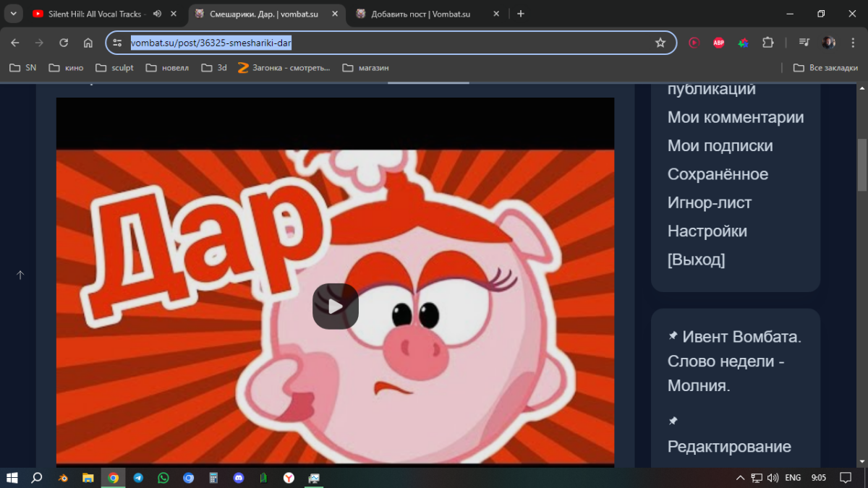
Task: Open the colorful stars extension
Action: (x=743, y=43)
